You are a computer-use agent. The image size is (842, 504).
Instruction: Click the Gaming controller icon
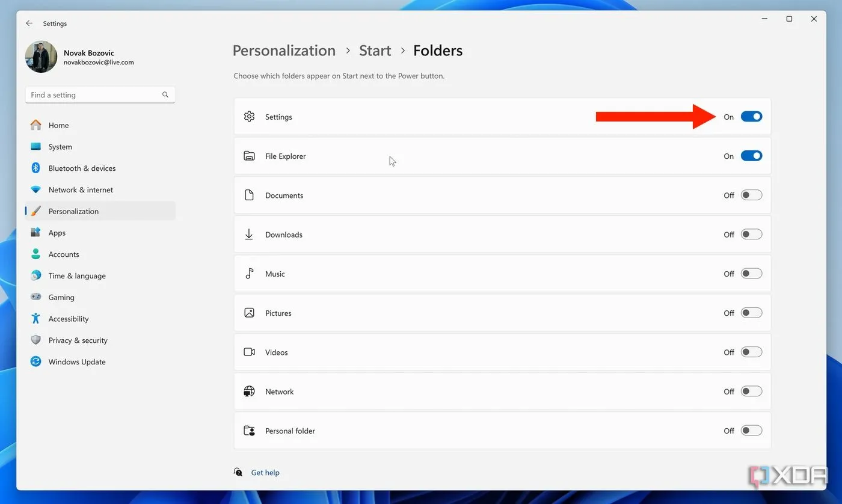[36, 297]
